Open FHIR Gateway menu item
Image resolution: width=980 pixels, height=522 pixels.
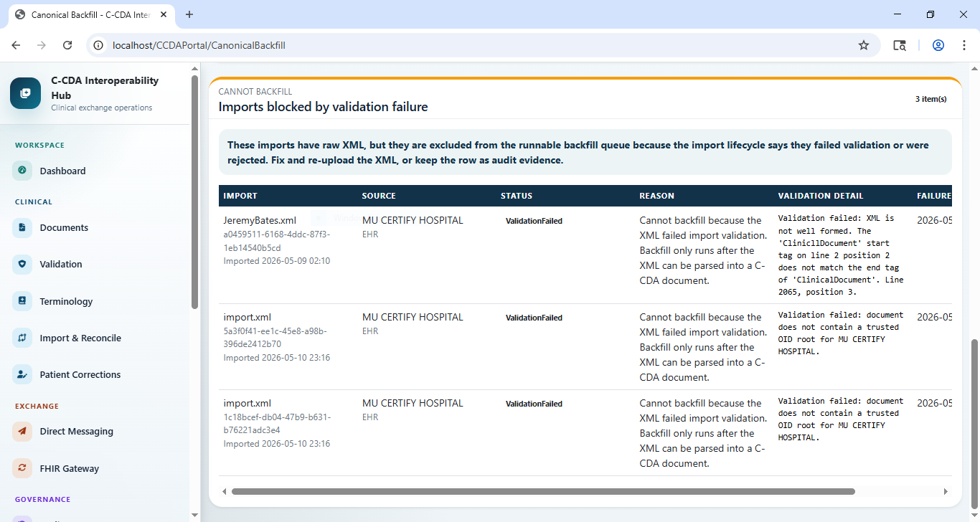(x=96, y=468)
